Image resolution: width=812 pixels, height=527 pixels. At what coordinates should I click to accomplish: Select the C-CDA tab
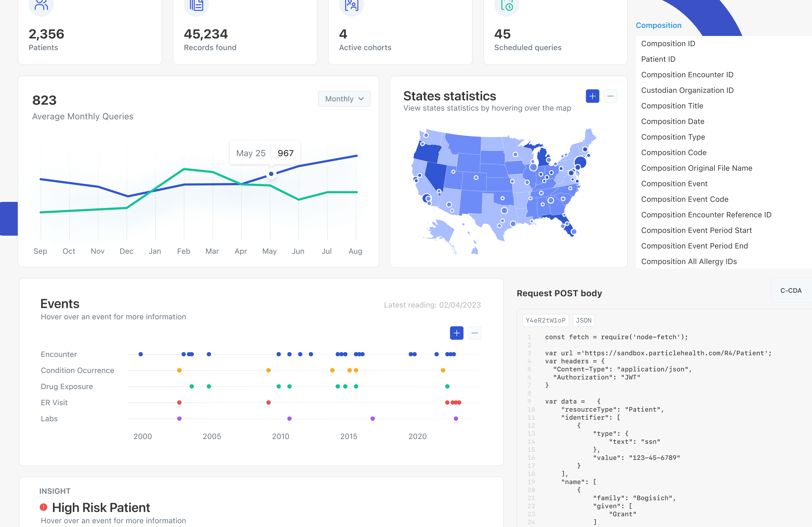(791, 291)
